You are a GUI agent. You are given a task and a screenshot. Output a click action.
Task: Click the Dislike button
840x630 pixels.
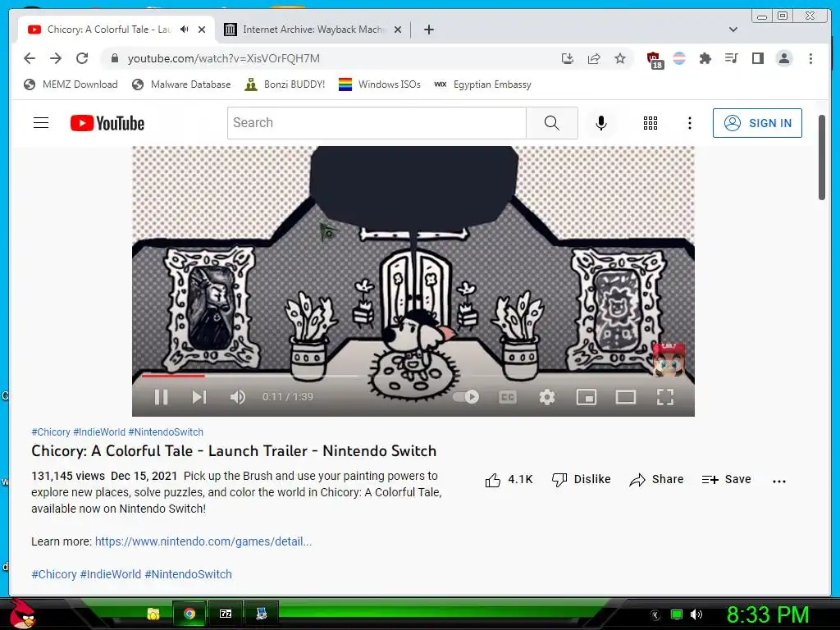582,479
